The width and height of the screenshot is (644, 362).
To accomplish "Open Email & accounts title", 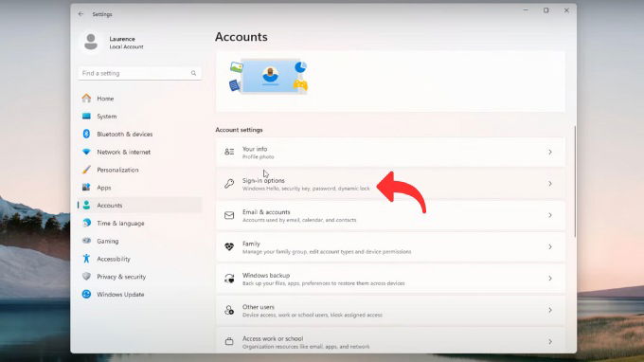I will tap(266, 212).
